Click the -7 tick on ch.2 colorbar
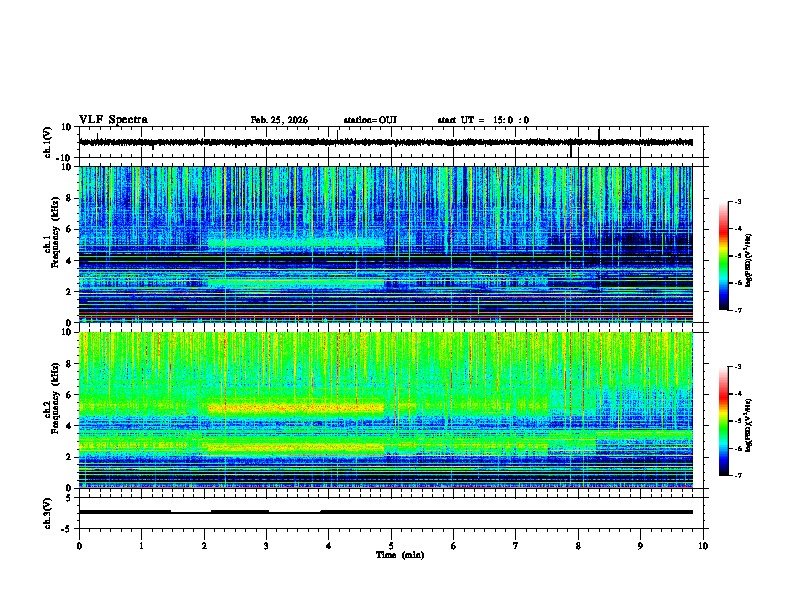 click(738, 475)
